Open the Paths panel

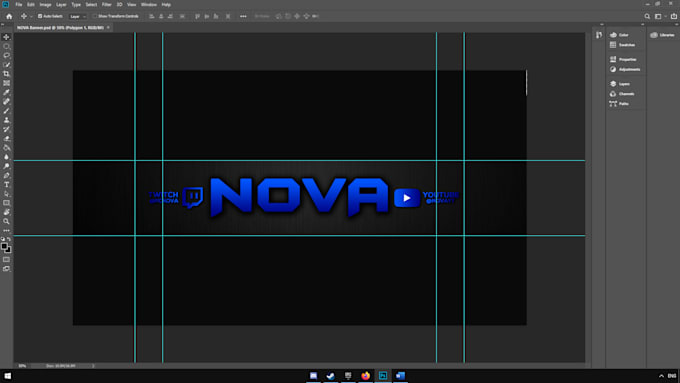pos(619,104)
